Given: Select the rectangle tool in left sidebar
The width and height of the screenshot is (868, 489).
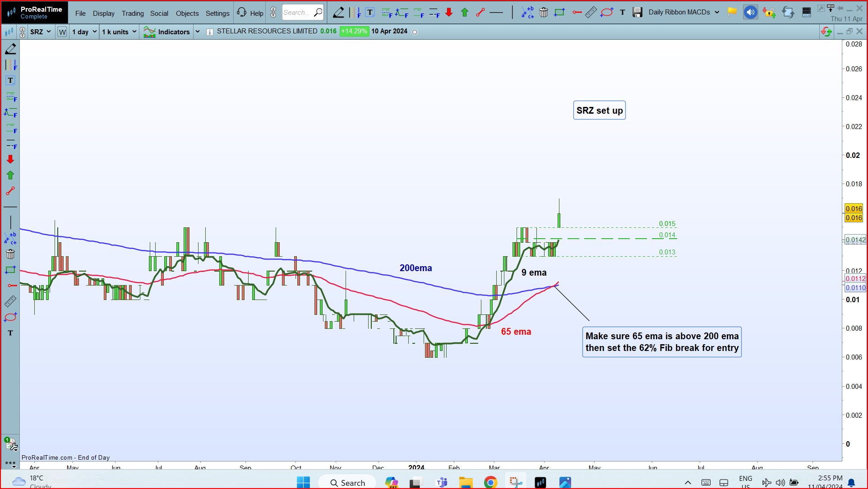Looking at the screenshot, I should (x=10, y=270).
